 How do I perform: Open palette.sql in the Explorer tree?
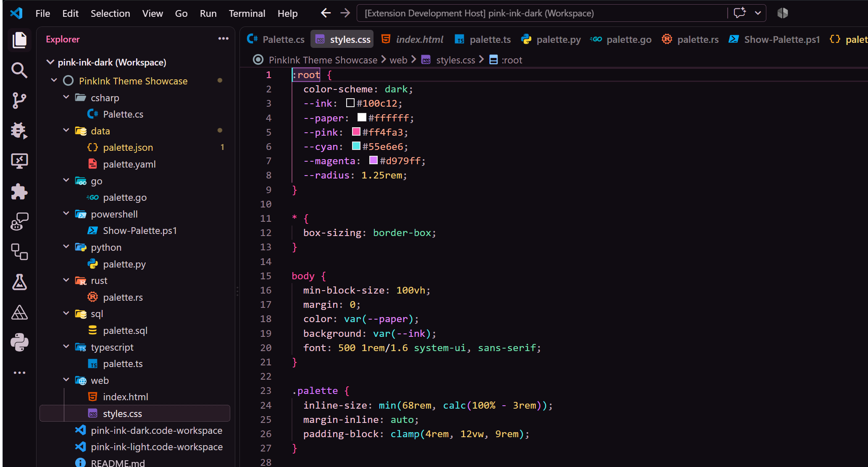tap(134, 331)
